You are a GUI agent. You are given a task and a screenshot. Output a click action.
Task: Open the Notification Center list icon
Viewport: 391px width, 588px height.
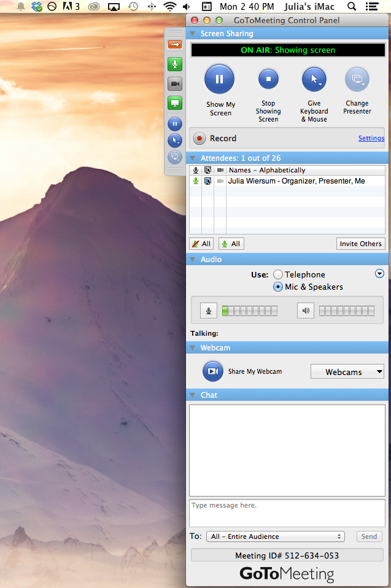click(372, 6)
